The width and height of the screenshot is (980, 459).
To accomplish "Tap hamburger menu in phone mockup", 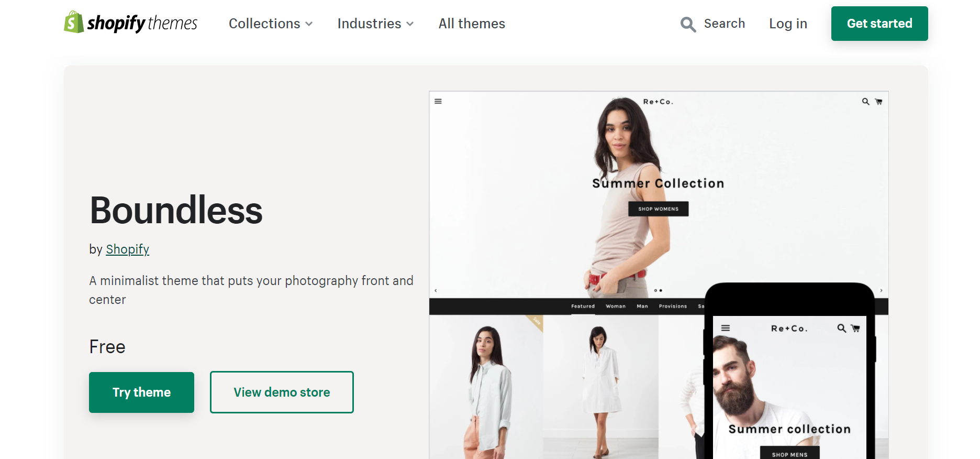I will [726, 328].
